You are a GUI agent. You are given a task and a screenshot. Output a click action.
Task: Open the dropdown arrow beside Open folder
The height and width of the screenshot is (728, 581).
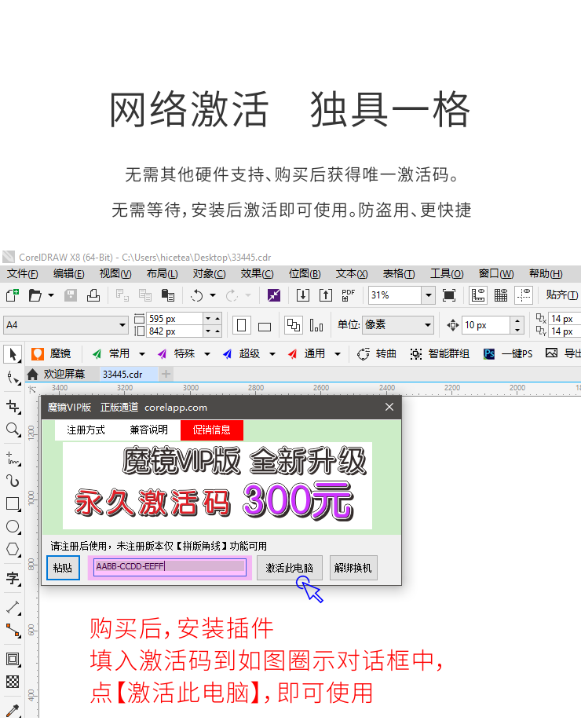[x=51, y=295]
